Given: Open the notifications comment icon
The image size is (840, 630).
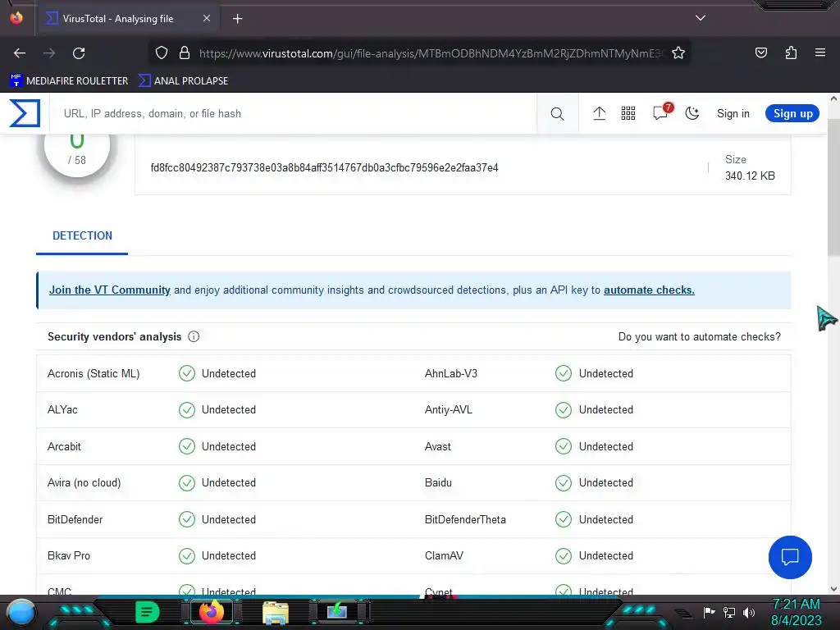Looking at the screenshot, I should 661,112.
